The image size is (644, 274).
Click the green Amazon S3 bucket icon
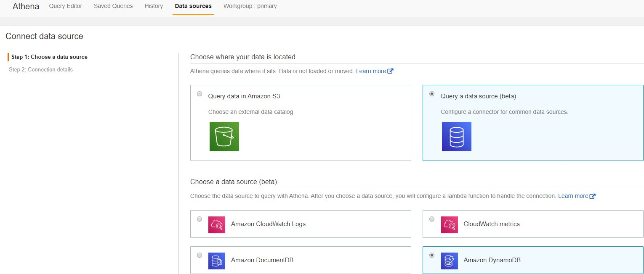tap(224, 137)
